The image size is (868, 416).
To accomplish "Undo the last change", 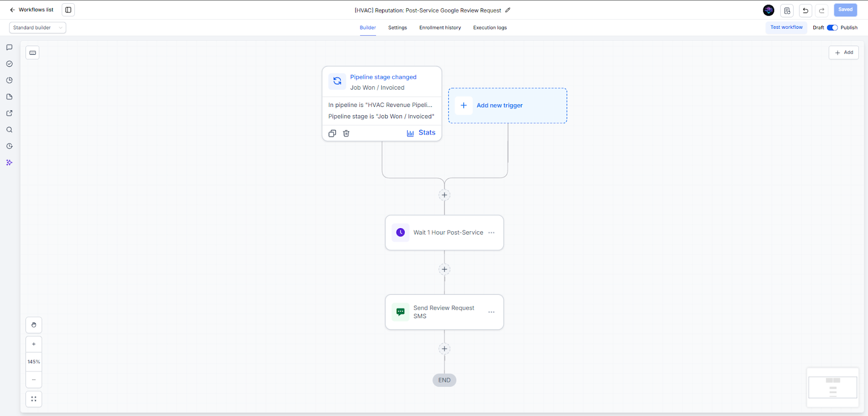I will coord(806,10).
